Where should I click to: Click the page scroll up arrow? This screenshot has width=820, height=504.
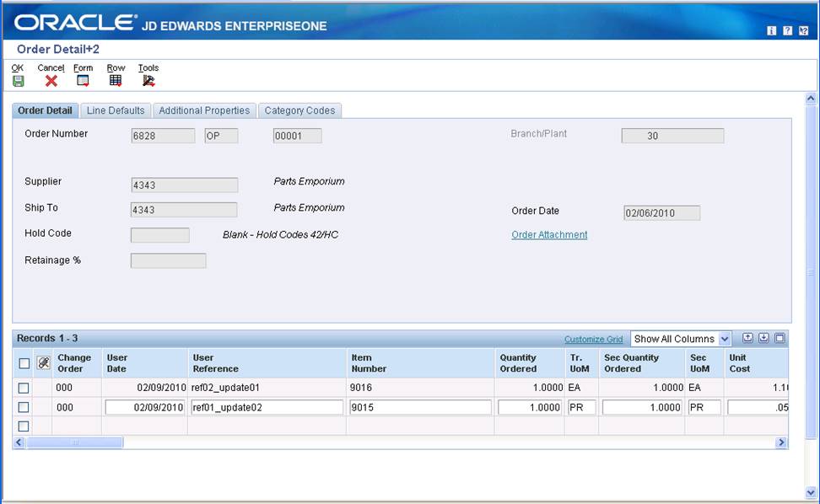pyautogui.click(x=811, y=99)
